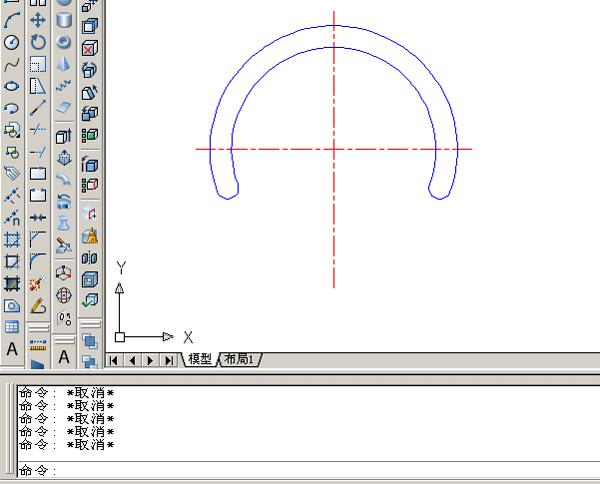This screenshot has width=600, height=484.
Task: Select the Trim tool
Action: [38, 130]
